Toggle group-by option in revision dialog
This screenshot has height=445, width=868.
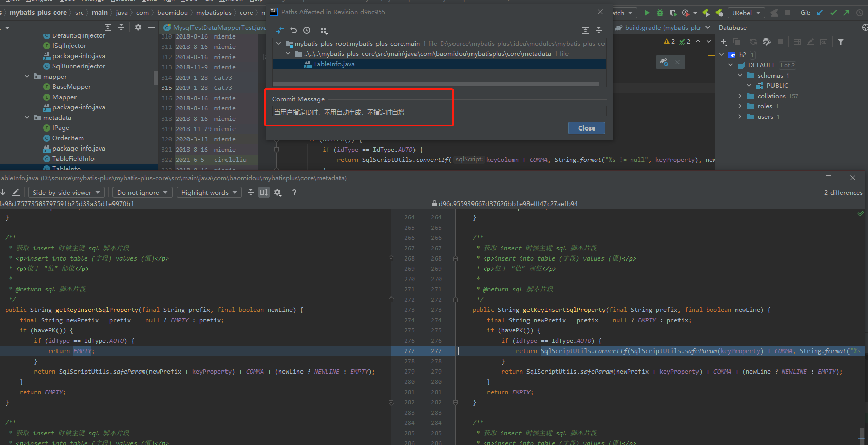(324, 30)
